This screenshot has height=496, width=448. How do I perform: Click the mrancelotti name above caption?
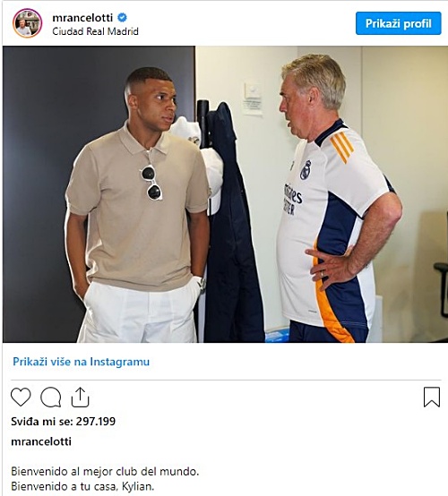[x=41, y=441]
